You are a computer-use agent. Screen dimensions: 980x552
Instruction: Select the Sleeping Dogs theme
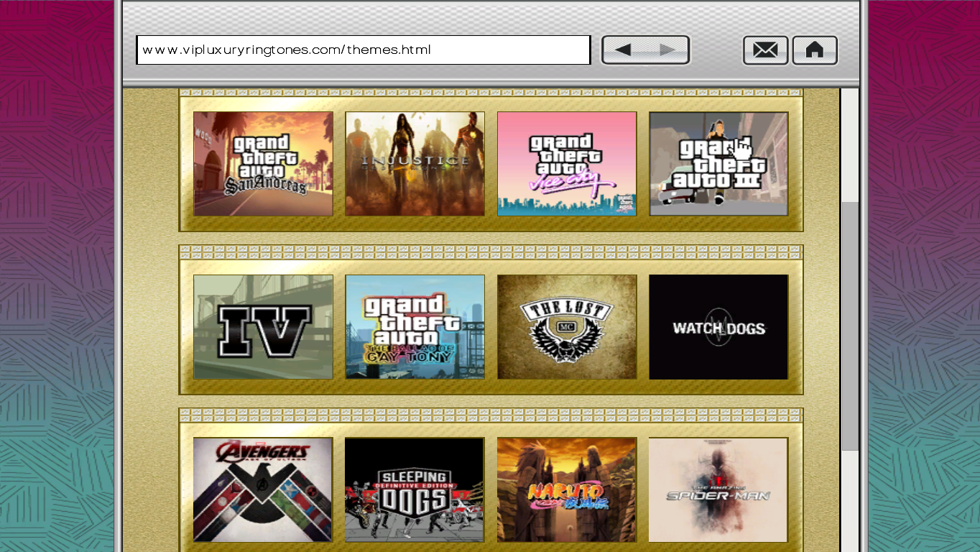click(415, 489)
